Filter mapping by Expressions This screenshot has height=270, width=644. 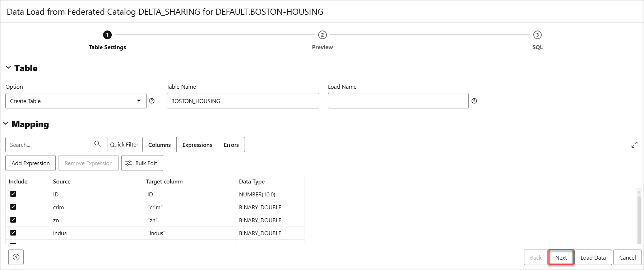197,145
